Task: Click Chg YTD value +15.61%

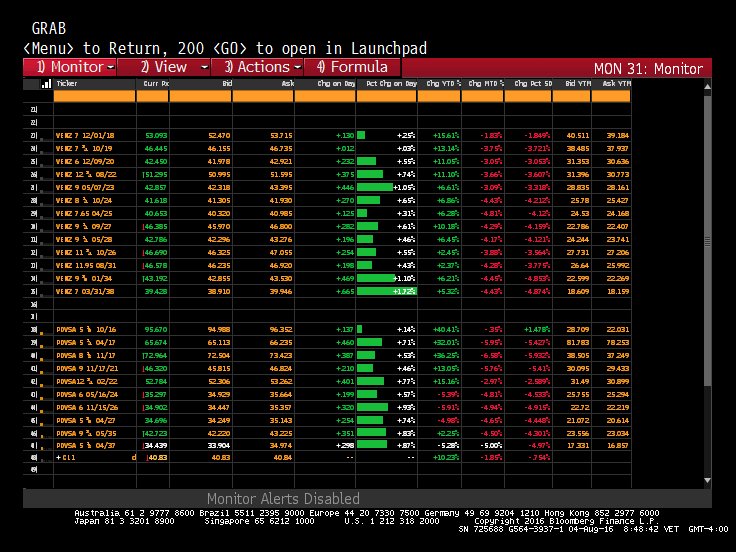Action: (x=446, y=136)
